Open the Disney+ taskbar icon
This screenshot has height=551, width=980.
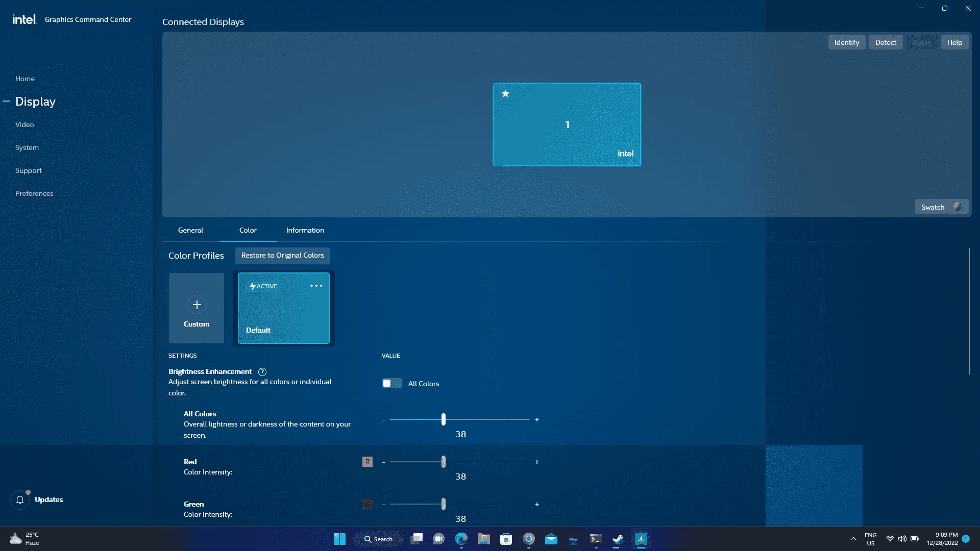point(574,539)
